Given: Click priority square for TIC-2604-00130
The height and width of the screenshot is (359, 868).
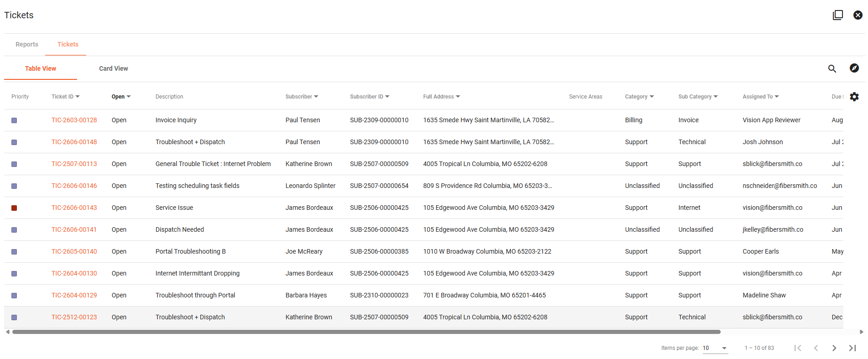Looking at the screenshot, I should click(x=14, y=274).
